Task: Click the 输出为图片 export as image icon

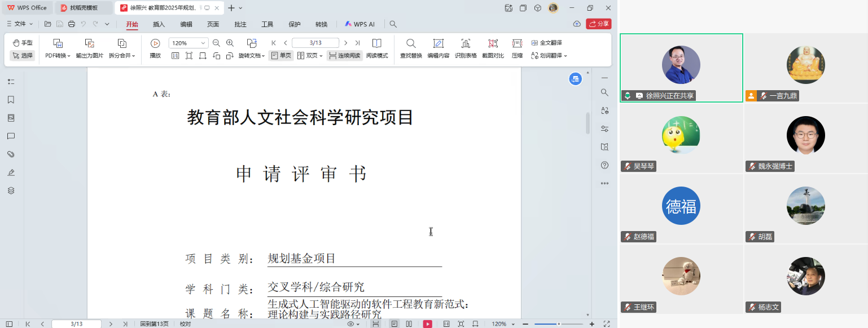Action: click(90, 44)
